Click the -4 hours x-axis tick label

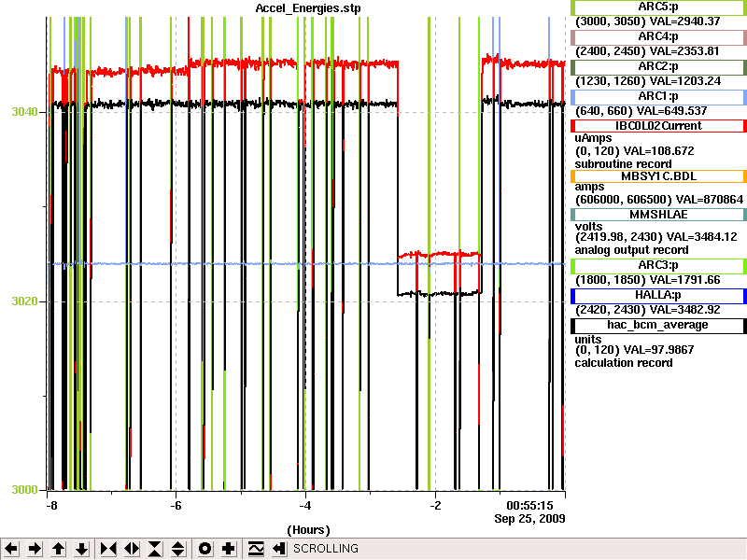305,506
